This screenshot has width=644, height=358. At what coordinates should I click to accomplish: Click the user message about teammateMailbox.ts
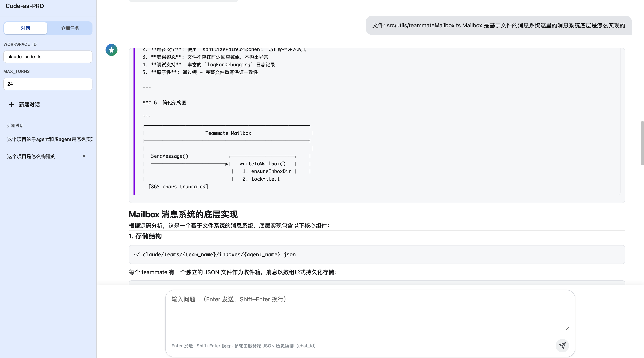click(499, 26)
